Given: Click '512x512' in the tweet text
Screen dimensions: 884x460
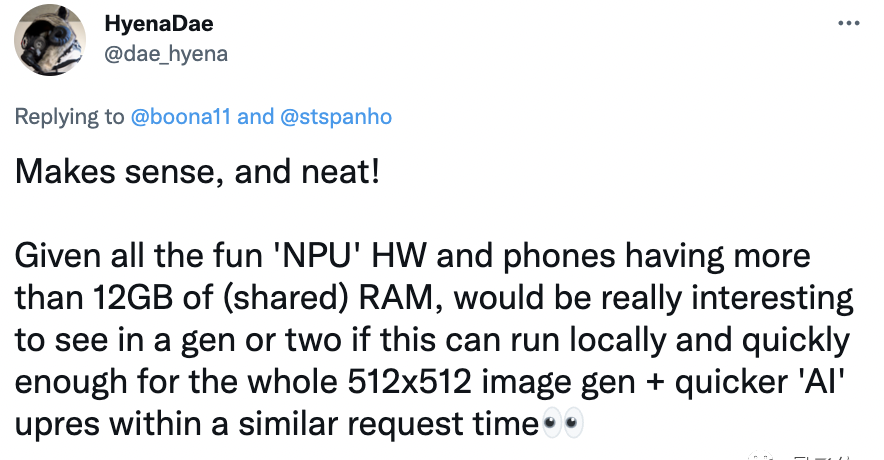Looking at the screenshot, I should point(409,382).
